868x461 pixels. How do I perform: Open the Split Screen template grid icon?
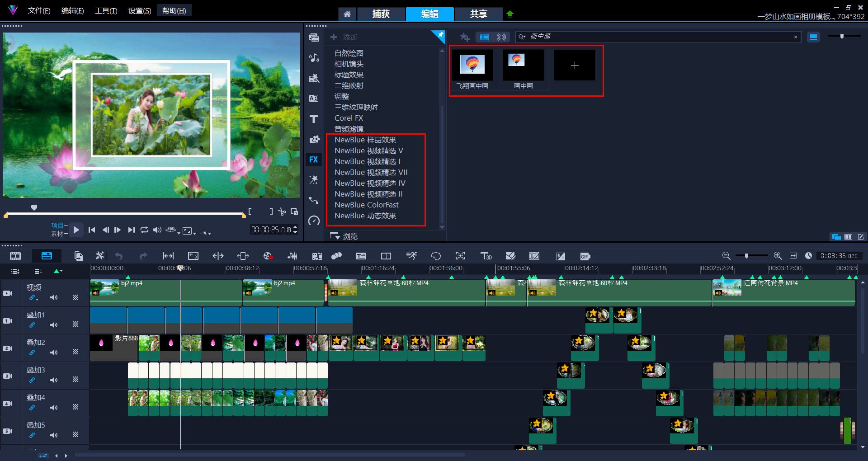click(386, 256)
